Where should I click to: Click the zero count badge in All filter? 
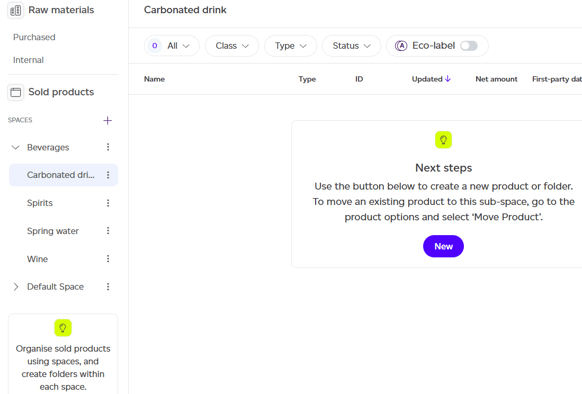[x=155, y=46]
